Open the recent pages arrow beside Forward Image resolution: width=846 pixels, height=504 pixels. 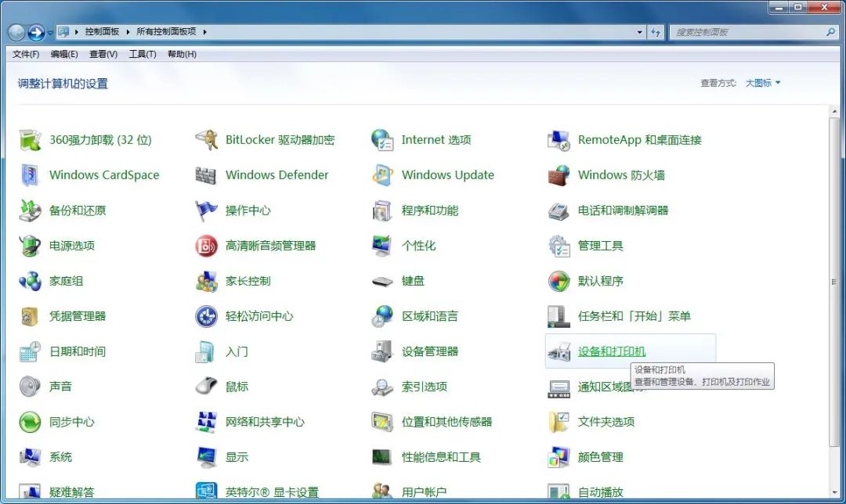pos(50,33)
